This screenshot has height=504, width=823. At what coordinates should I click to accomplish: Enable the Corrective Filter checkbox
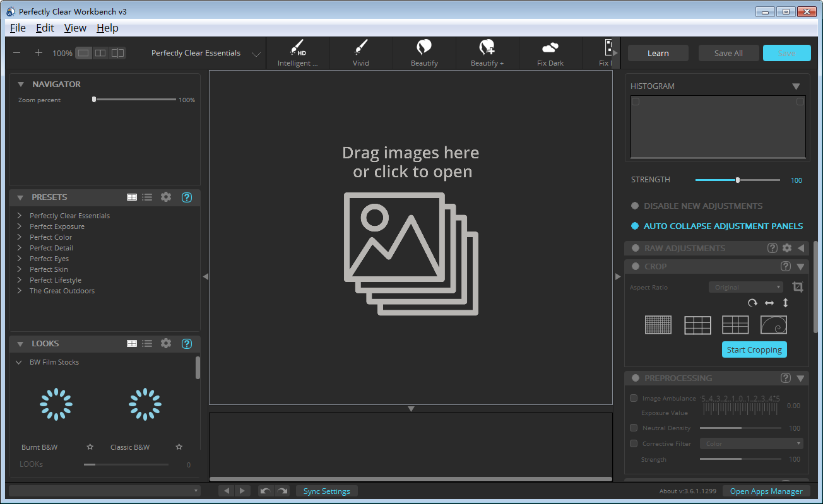click(634, 443)
